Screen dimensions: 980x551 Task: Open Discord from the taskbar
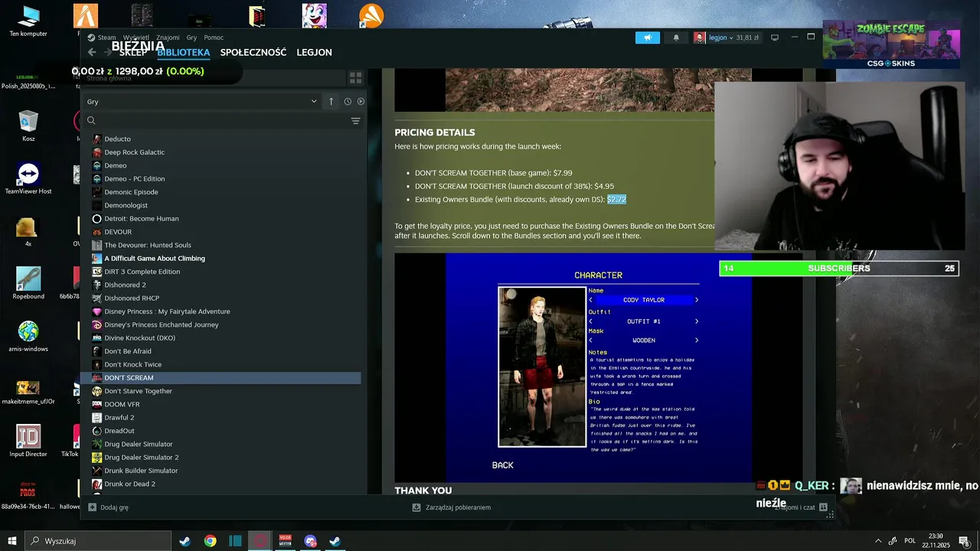click(310, 541)
